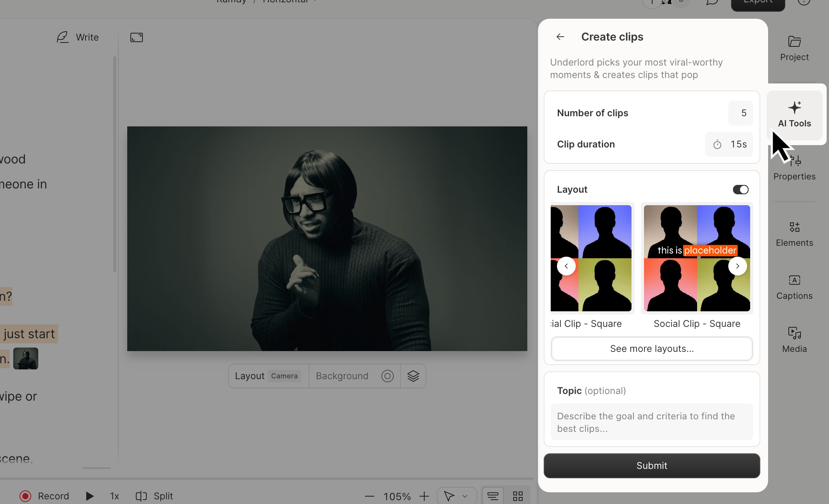Open the Elements panel
The width and height of the screenshot is (829, 504).
pyautogui.click(x=794, y=234)
